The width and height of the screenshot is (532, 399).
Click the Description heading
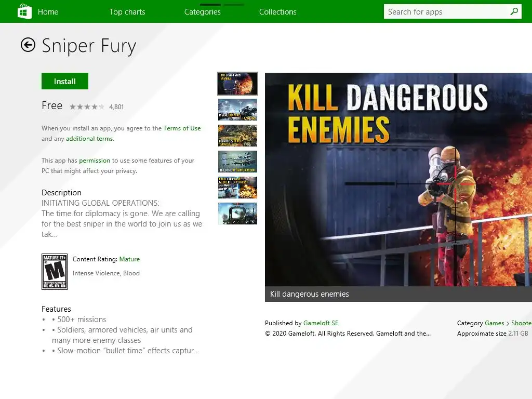[61, 193]
